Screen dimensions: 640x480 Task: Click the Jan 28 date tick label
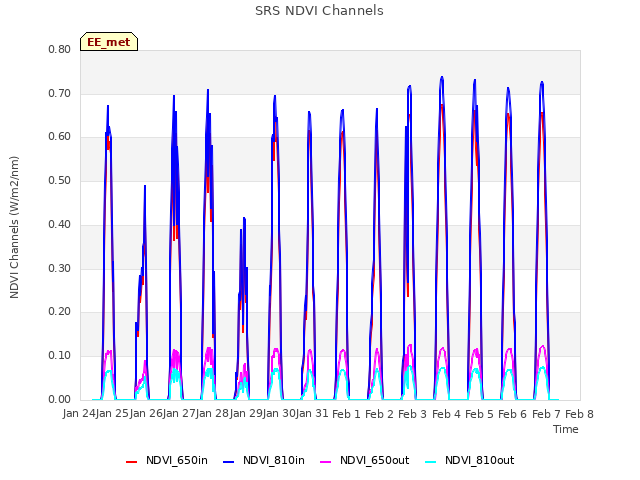click(213, 414)
